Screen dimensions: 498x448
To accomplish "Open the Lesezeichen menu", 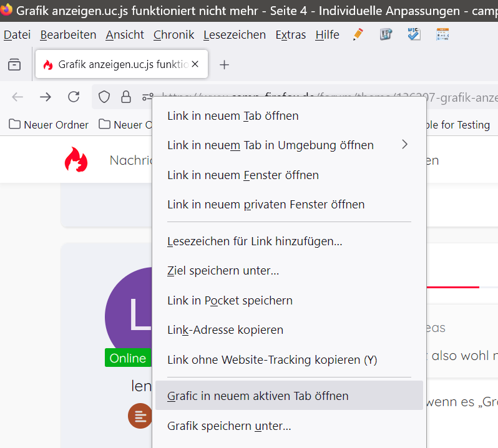I will (x=235, y=34).
